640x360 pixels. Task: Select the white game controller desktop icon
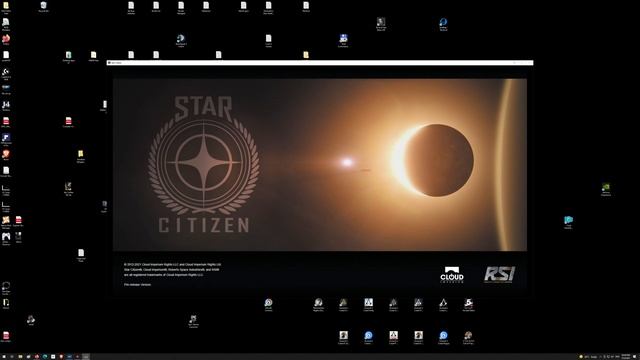tap(6, 238)
